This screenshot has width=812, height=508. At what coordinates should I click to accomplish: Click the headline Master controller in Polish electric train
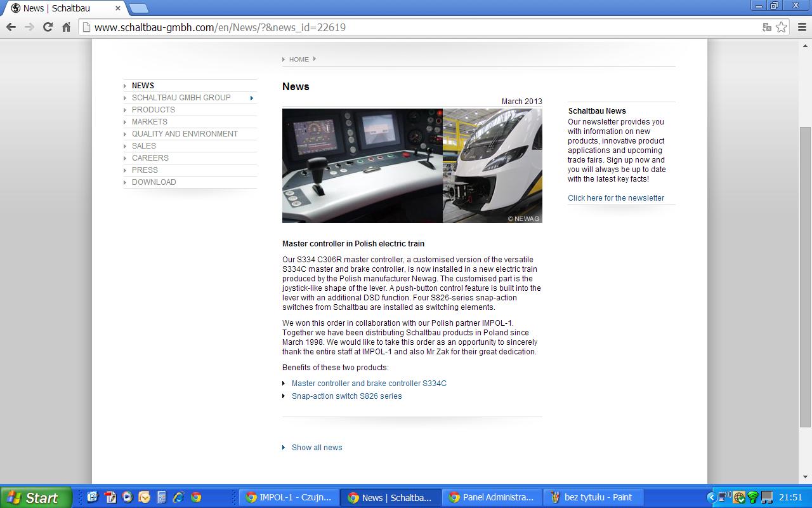353,243
